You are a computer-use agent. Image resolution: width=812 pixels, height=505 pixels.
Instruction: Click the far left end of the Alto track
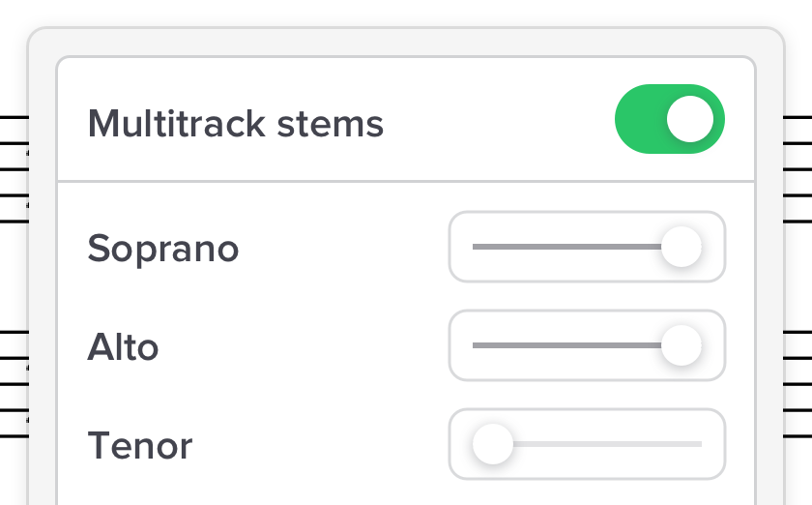[475, 345]
